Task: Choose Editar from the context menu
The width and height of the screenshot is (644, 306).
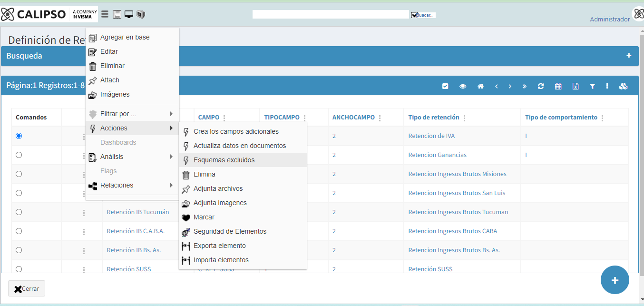Action: click(x=132, y=51)
